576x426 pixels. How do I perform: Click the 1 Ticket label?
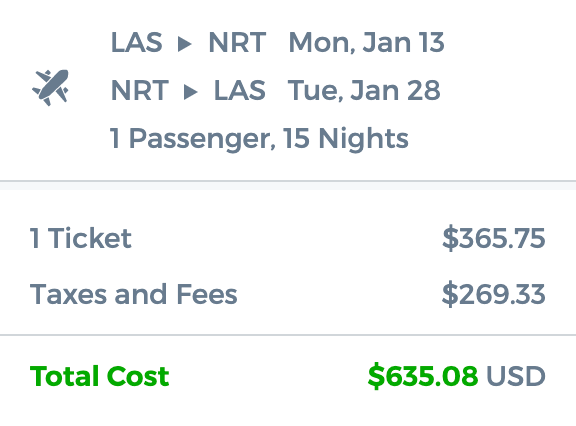point(80,238)
